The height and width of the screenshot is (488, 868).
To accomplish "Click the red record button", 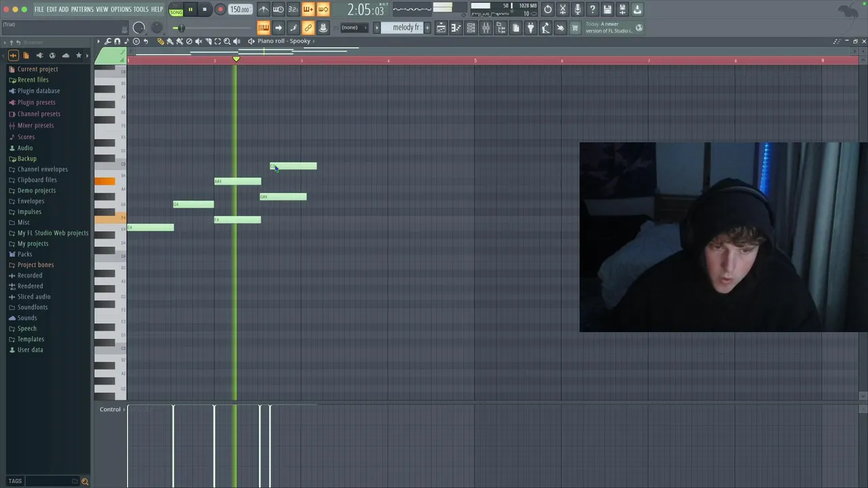I will [220, 9].
